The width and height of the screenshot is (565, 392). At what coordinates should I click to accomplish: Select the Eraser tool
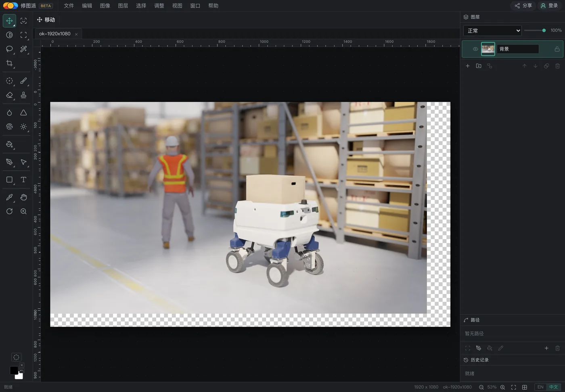[9, 95]
